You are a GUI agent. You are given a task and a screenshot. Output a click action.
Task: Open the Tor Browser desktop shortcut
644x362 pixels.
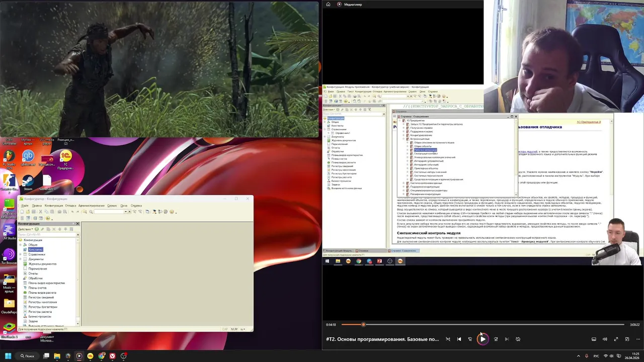pyautogui.click(x=9, y=256)
